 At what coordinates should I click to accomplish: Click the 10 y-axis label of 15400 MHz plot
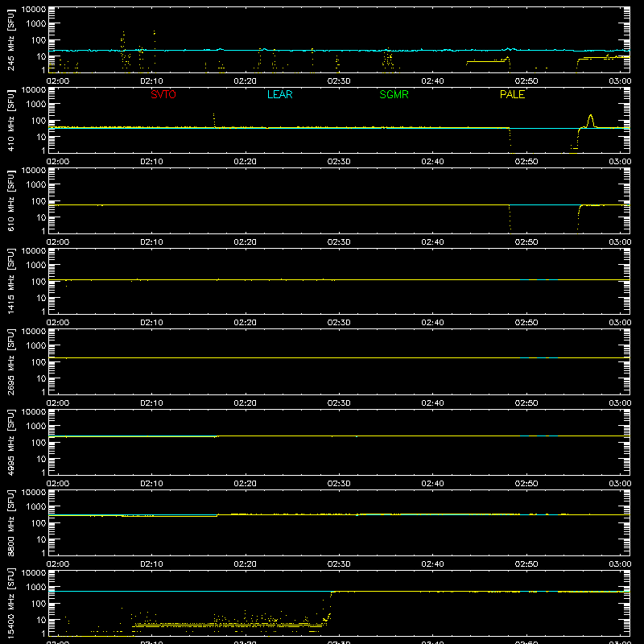click(x=41, y=620)
